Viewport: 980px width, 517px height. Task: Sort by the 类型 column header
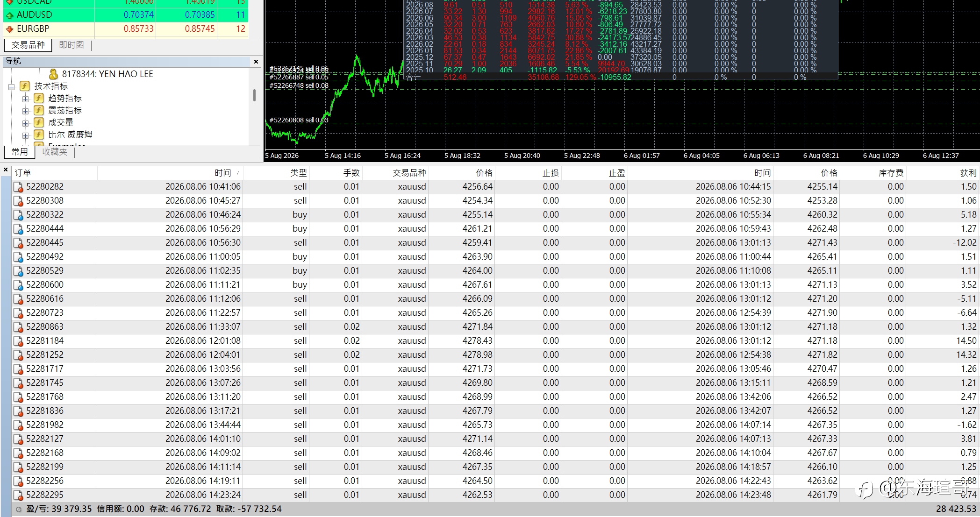tap(276, 173)
